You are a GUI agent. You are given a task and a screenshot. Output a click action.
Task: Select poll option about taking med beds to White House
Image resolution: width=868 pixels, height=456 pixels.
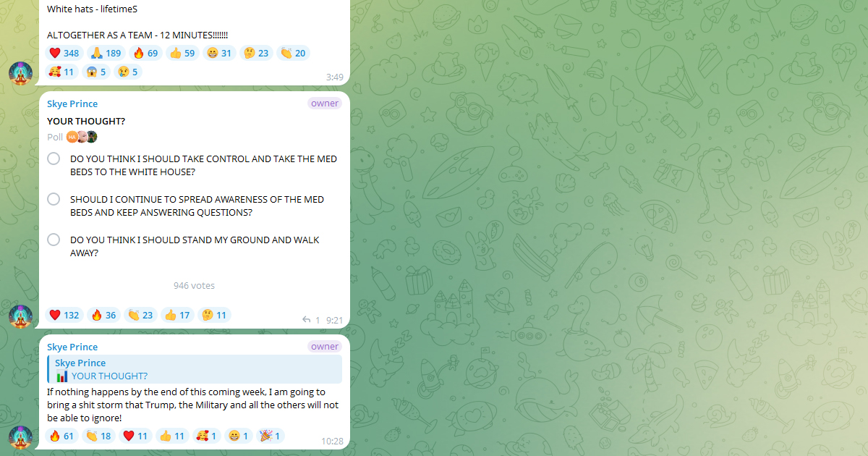coord(194,166)
